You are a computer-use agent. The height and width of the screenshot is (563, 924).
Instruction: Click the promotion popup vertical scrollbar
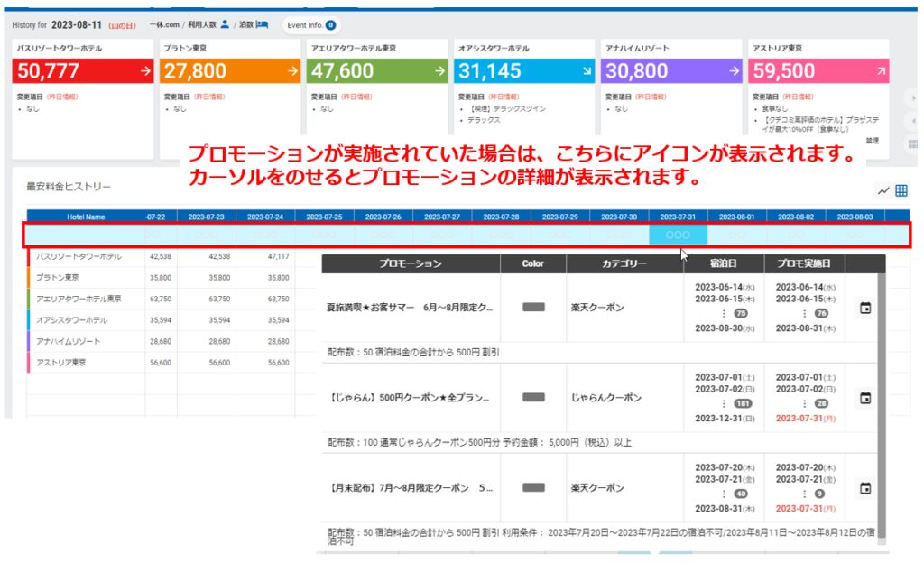(x=881, y=406)
